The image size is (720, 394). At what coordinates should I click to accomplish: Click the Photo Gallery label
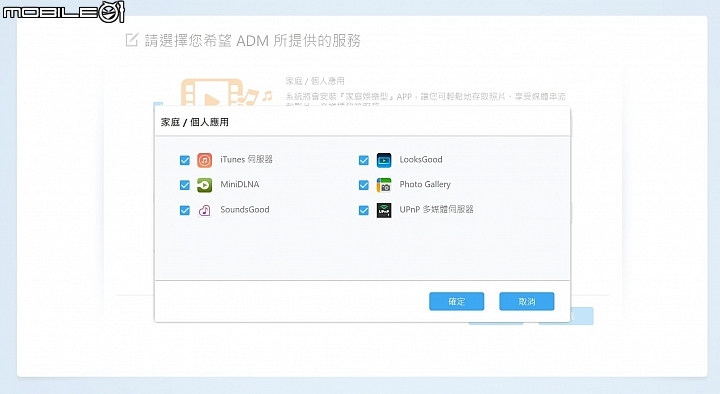point(425,185)
